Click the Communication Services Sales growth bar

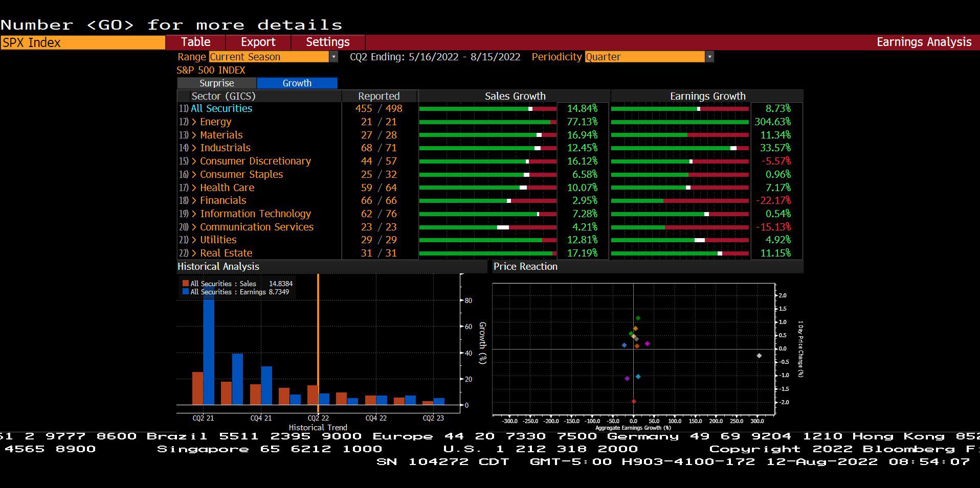[x=488, y=227]
